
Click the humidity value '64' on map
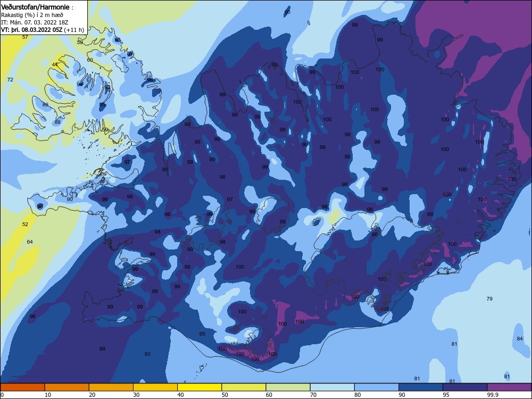[x=30, y=242]
